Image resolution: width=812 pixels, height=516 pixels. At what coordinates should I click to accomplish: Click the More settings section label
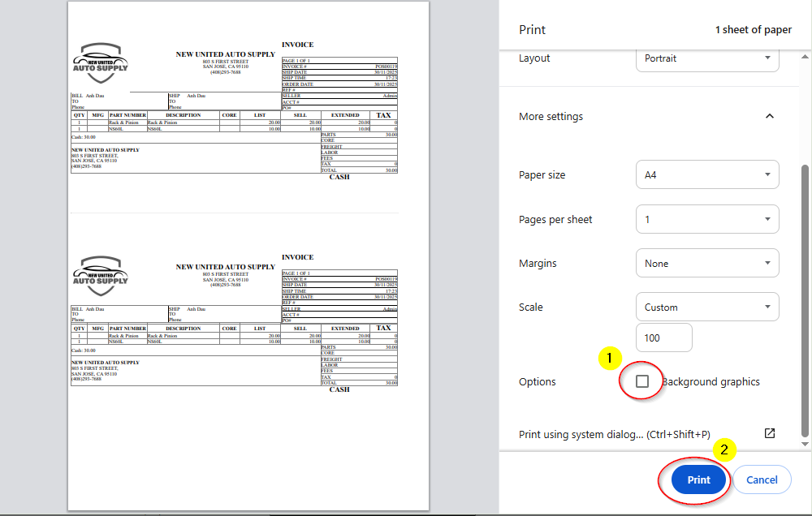(x=551, y=116)
